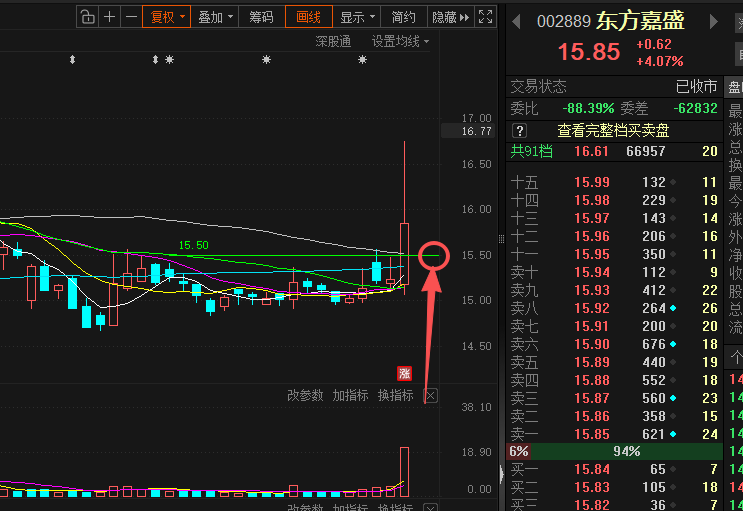The image size is (743, 511).
Task: Open the 显示 dropdown menu
Action: (357, 18)
